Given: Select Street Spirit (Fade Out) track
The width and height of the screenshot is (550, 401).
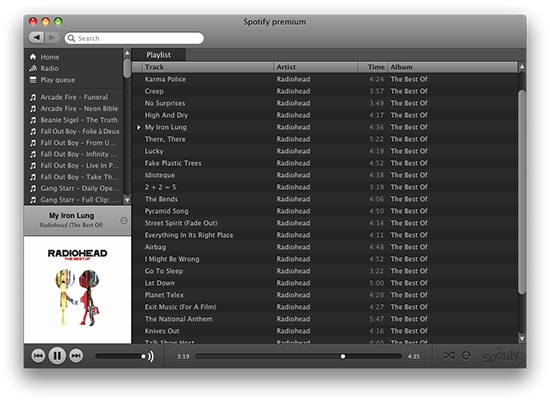Looking at the screenshot, I should tap(325, 223).
